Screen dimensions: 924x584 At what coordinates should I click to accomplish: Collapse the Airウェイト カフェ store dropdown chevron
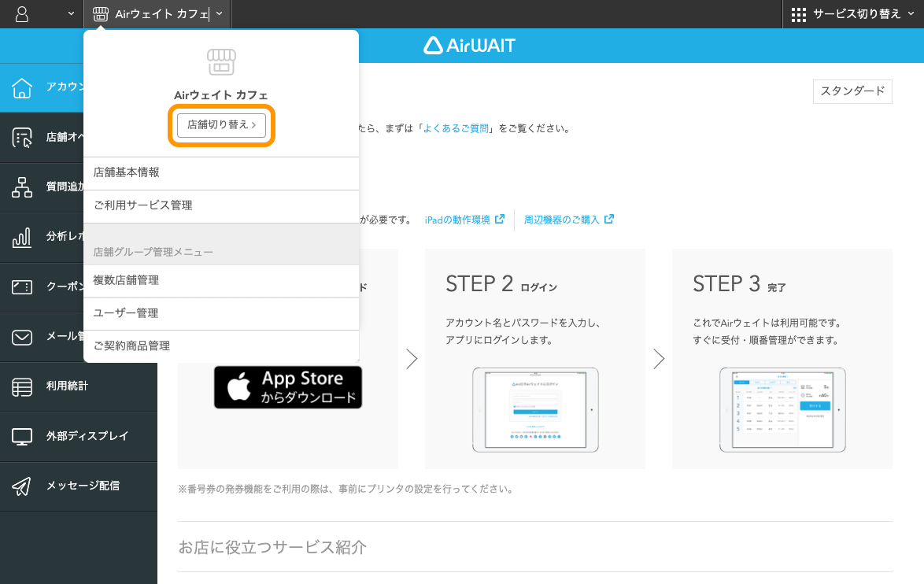220,13
